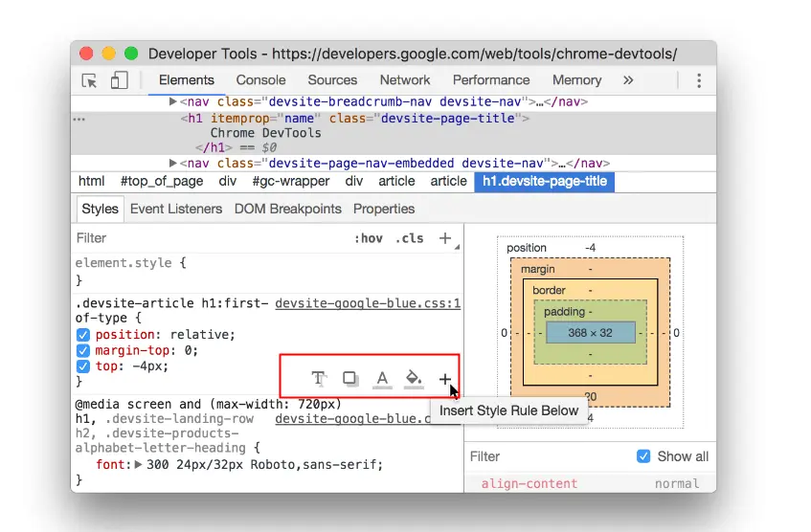The image size is (811, 532).
Task: Select #gc-wrapper breadcrumb
Action: 291,182
